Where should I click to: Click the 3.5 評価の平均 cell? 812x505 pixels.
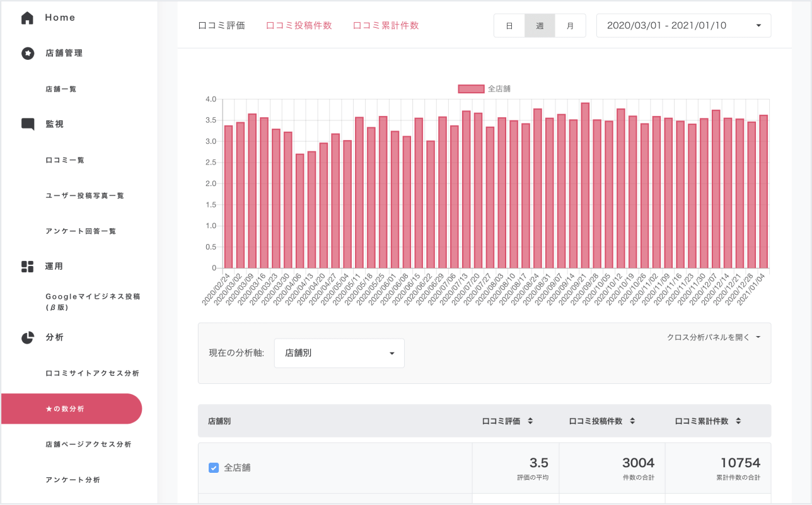point(516,468)
